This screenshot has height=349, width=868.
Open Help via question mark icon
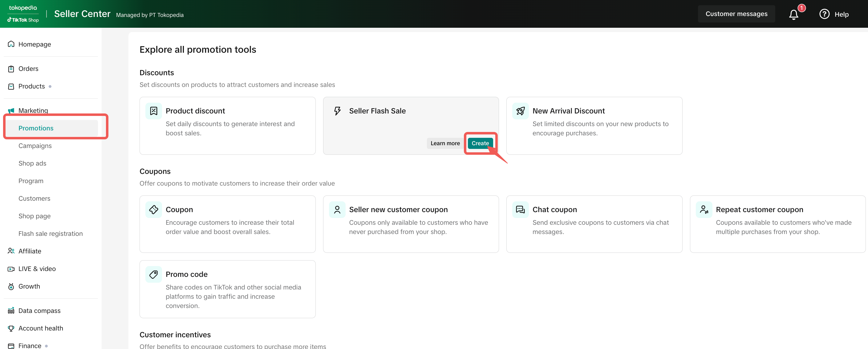[824, 14]
